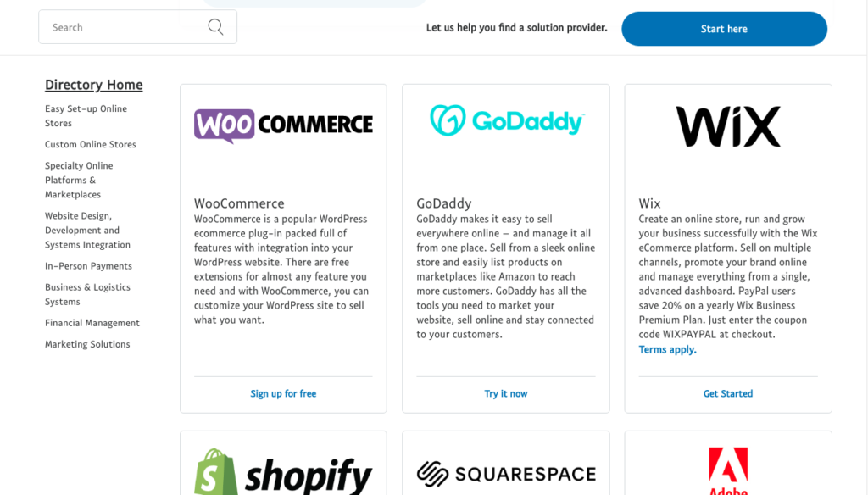The image size is (868, 495).
Task: Click the Wix logo
Action: coord(728,127)
